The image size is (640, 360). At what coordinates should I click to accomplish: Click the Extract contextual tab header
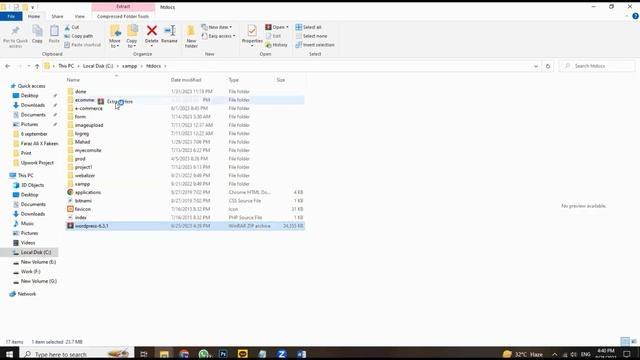[x=123, y=7]
